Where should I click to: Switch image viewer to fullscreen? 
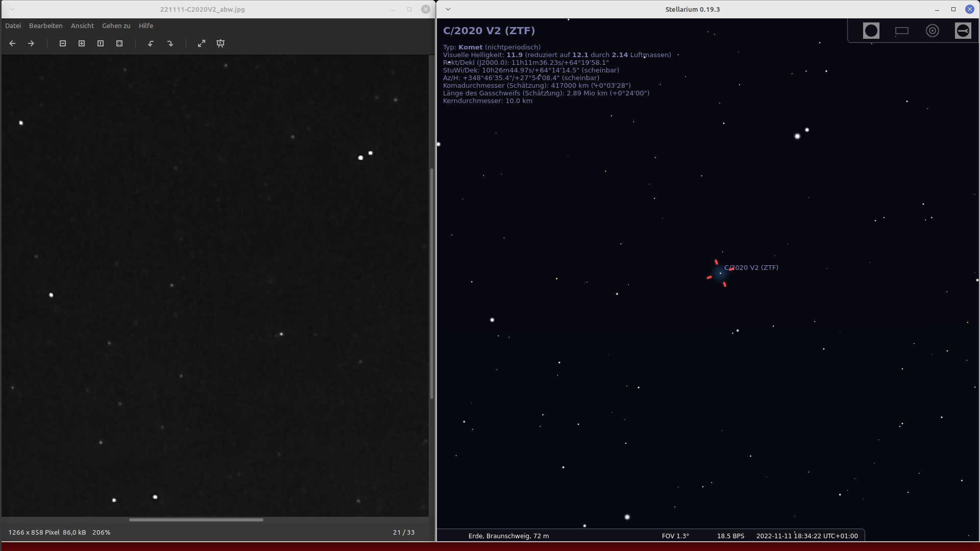click(202, 43)
